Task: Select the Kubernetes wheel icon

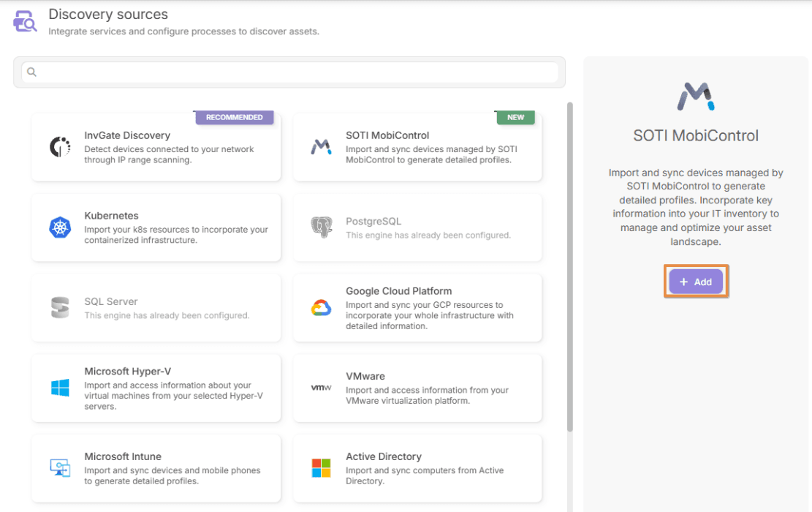Action: coord(60,227)
